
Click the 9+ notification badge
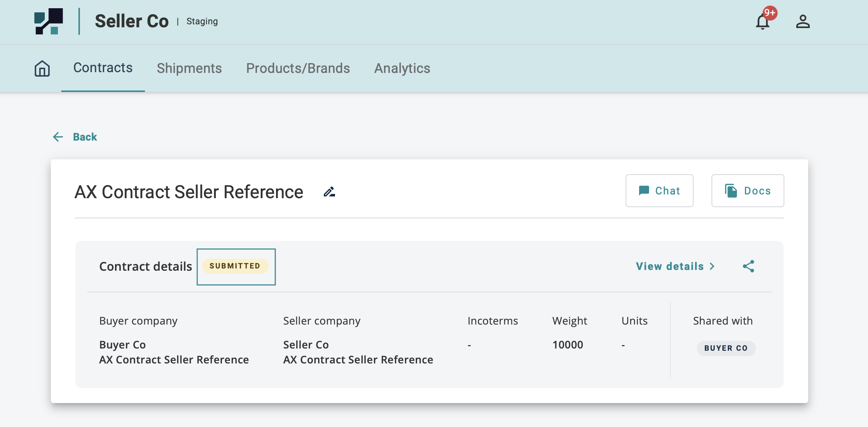770,13
